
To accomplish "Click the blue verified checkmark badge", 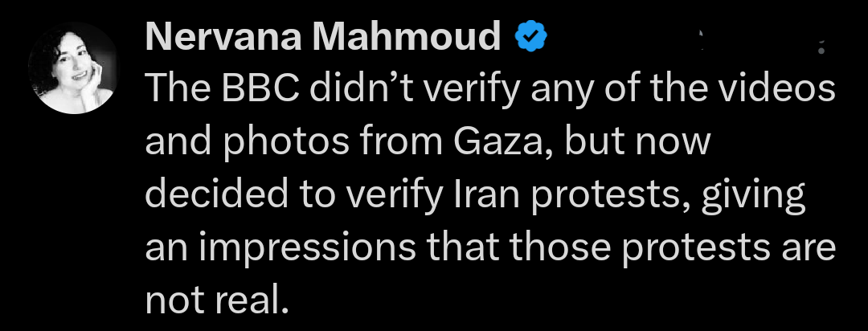I will [x=530, y=37].
